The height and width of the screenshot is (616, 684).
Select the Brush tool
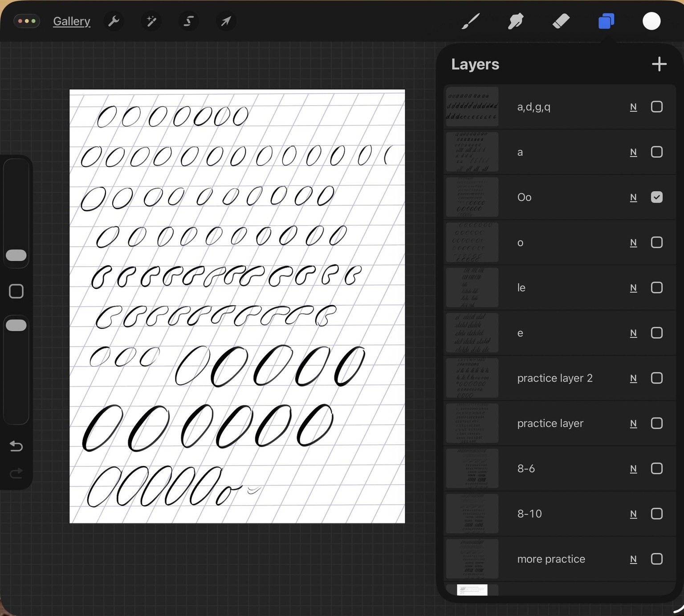pos(471,21)
